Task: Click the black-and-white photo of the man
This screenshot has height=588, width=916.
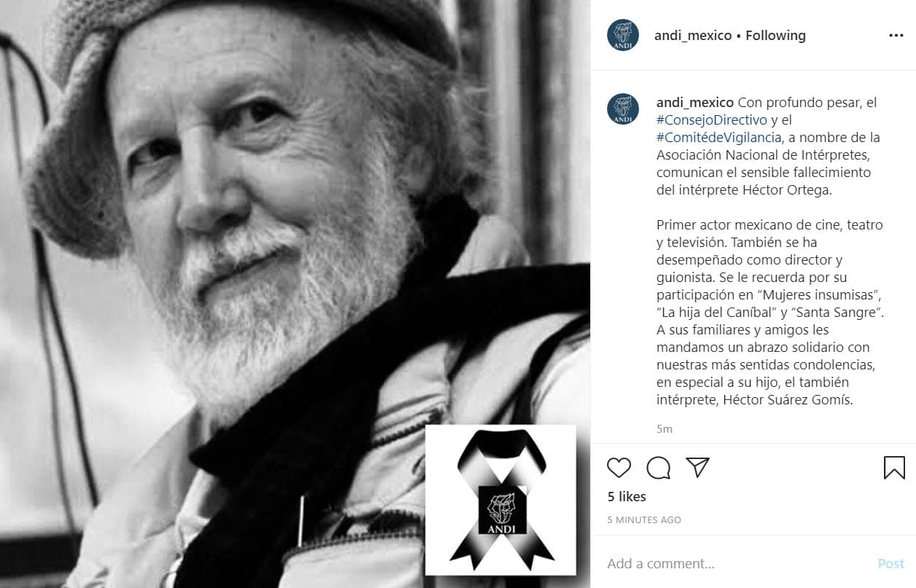Action: coord(295,294)
